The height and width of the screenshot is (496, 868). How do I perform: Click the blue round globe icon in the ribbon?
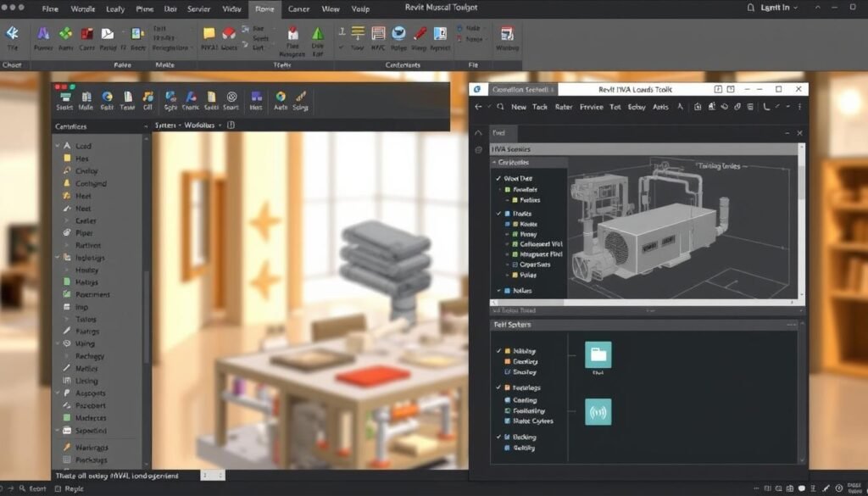click(x=398, y=34)
